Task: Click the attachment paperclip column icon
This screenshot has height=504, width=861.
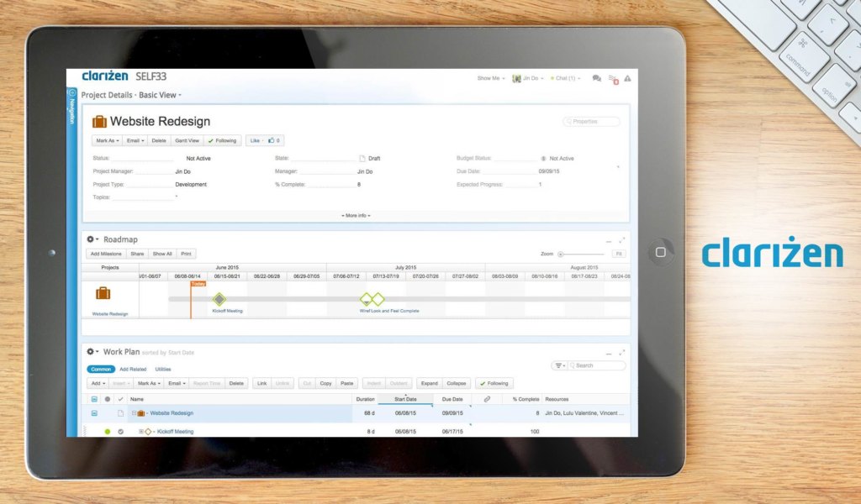Action: point(487,399)
